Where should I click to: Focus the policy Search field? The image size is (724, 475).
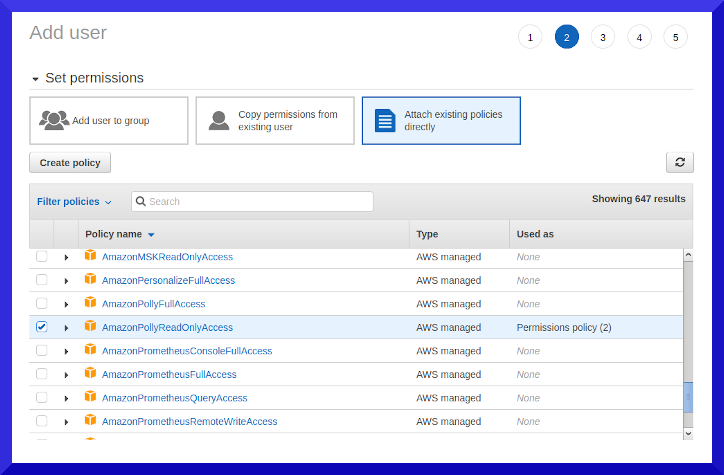pos(252,201)
